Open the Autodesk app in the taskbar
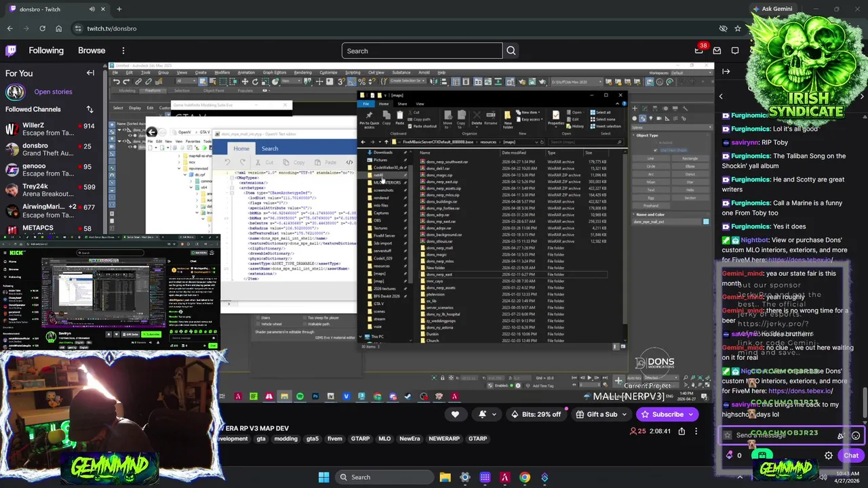The image size is (868, 488). (x=505, y=477)
